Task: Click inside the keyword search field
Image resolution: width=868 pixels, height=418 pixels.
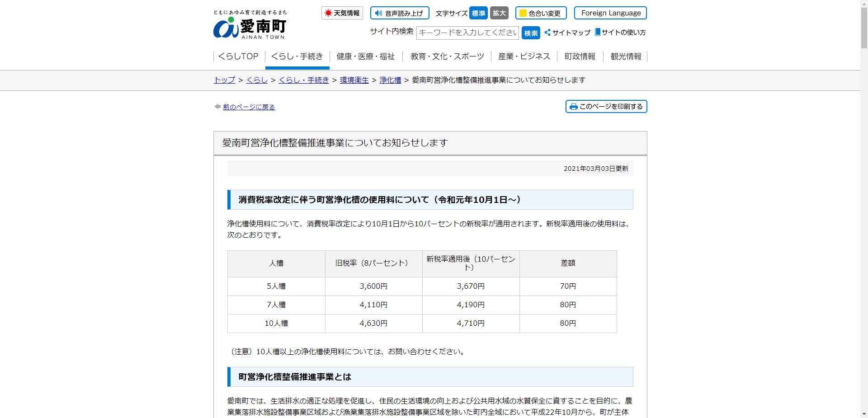Action: [467, 33]
